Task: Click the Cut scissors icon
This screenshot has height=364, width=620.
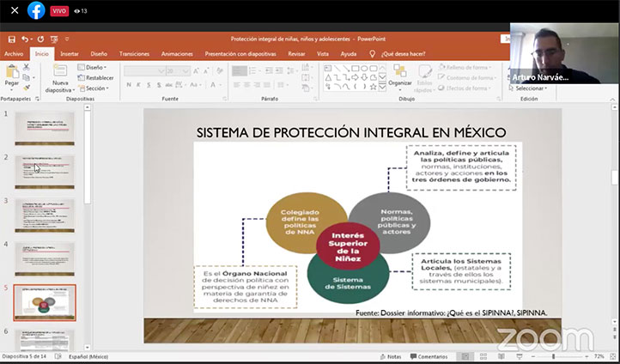Action: pyautogui.click(x=26, y=66)
